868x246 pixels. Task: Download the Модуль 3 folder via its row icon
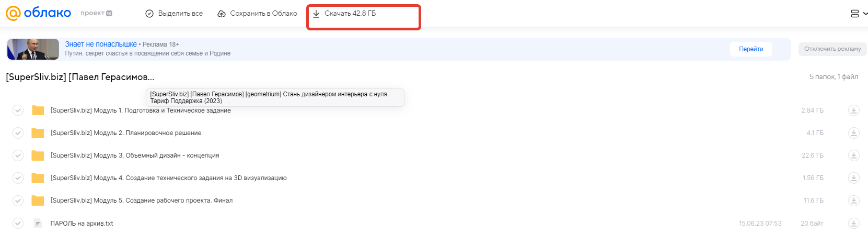point(853,155)
